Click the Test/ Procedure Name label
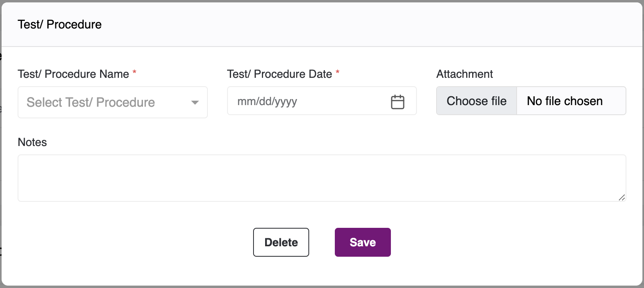The height and width of the screenshot is (288, 644). (73, 74)
